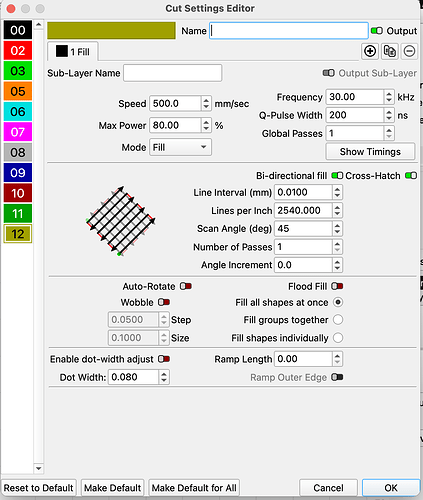This screenshot has height=500, width=423.
Task: Click the olive layer color bar
Action: (x=111, y=31)
